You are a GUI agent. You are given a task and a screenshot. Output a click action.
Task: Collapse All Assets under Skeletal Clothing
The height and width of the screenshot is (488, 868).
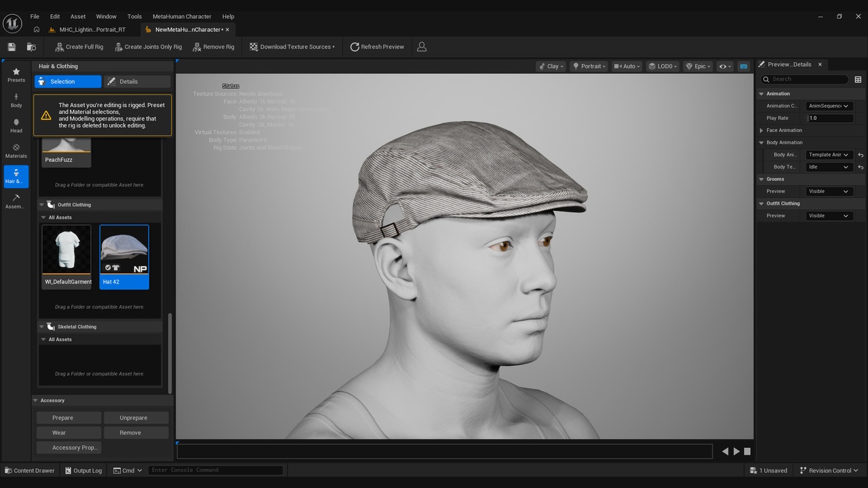pyautogui.click(x=44, y=340)
